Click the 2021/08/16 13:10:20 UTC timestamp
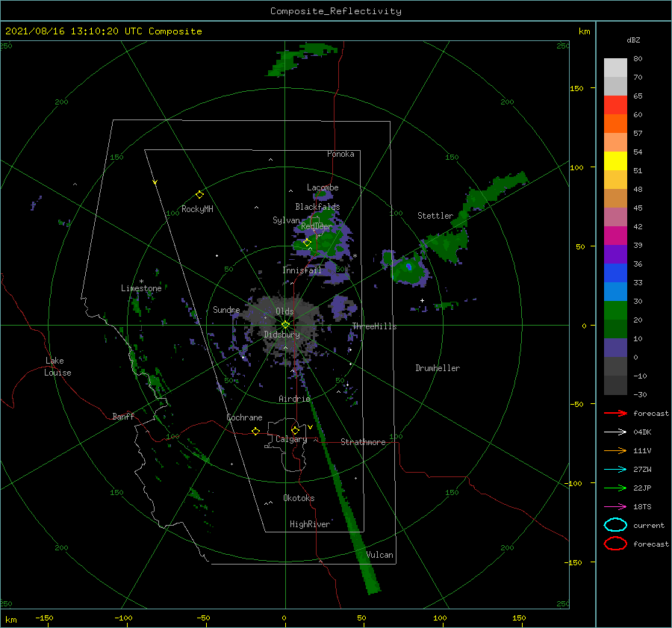This screenshot has width=672, height=628. [x=103, y=31]
